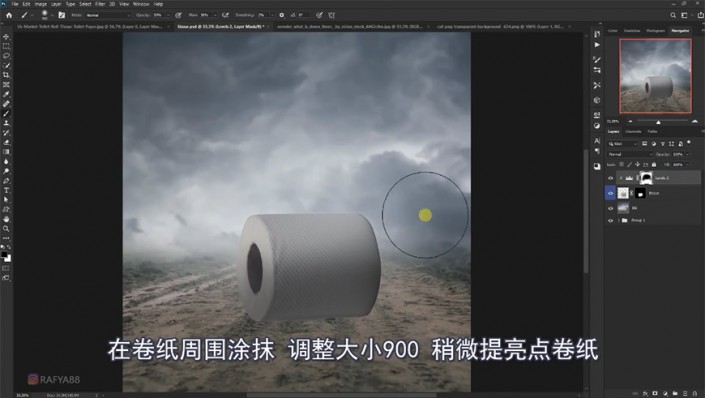Toggle the layer filter on/off switch
This screenshot has height=398, width=705.
[689, 143]
